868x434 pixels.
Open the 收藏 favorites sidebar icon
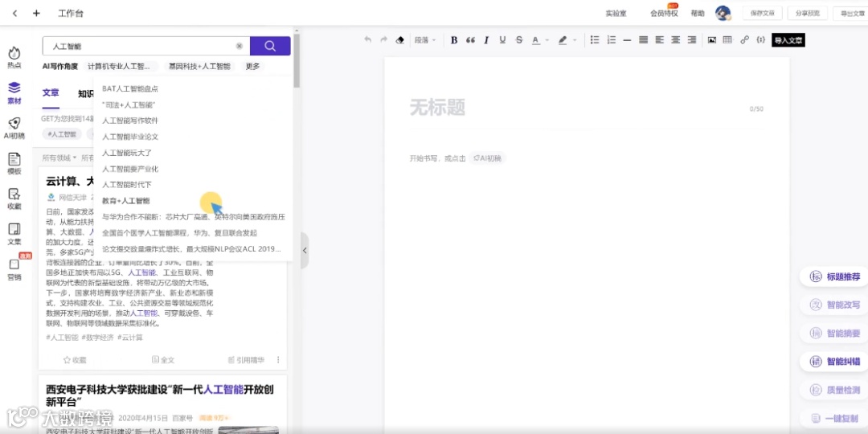14,199
